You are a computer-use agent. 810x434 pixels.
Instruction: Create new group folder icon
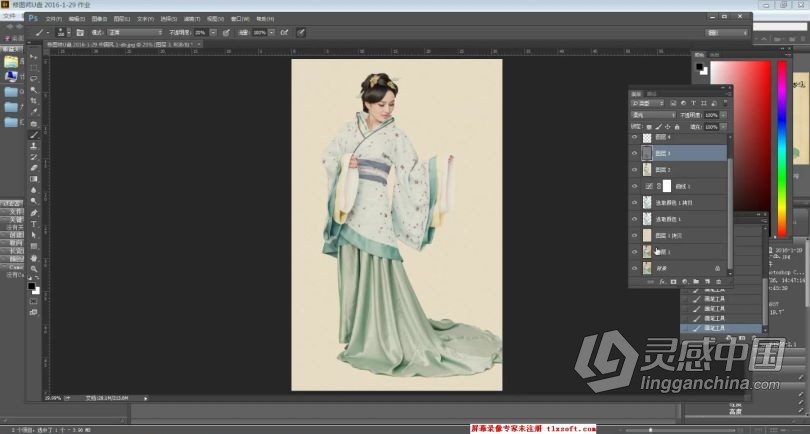pyautogui.click(x=696, y=282)
